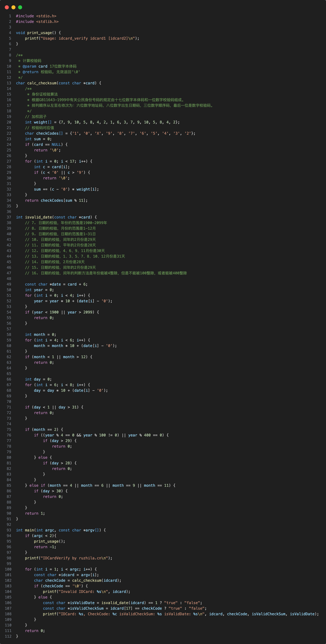Click line number 92 in the gutter
This screenshot has height=644, width=326.
[9, 525]
